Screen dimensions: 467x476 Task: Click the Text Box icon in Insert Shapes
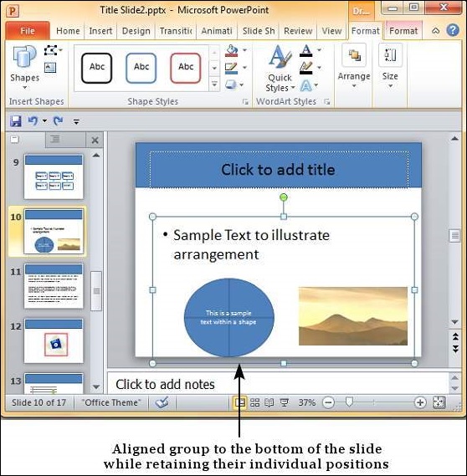pyautogui.click(x=50, y=68)
